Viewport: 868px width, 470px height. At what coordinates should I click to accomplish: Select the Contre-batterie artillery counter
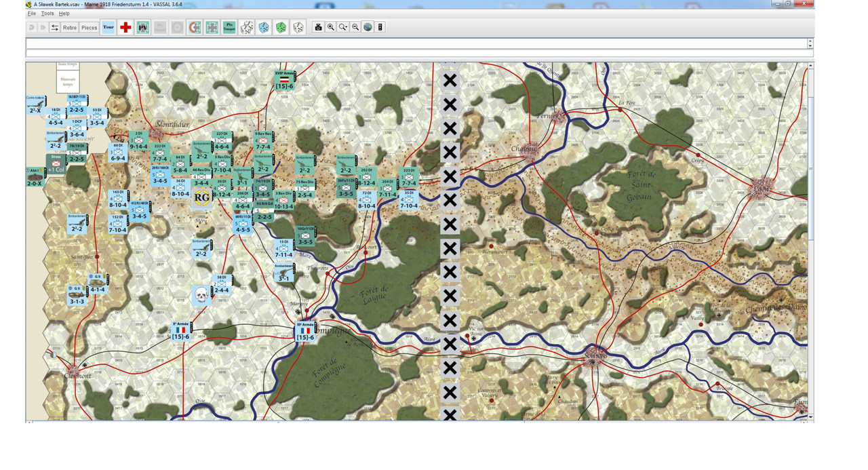pyautogui.click(x=35, y=105)
